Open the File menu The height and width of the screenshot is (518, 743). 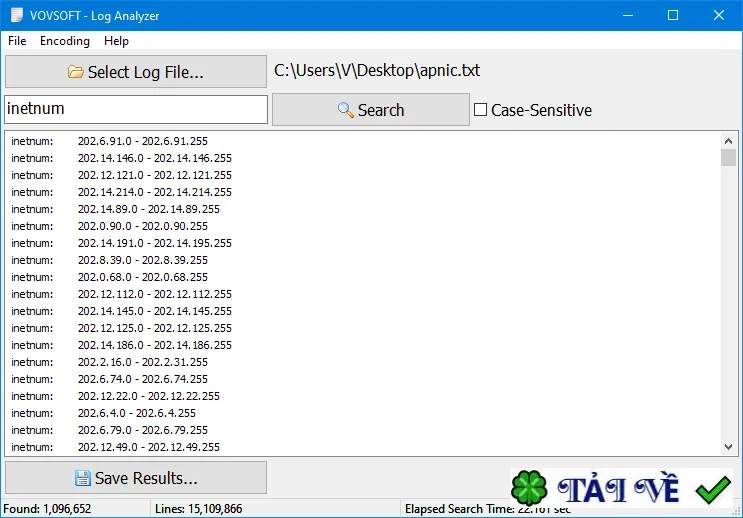coord(17,41)
